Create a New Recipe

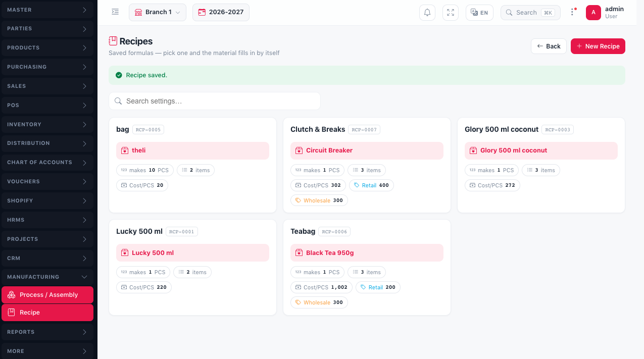coord(598,46)
